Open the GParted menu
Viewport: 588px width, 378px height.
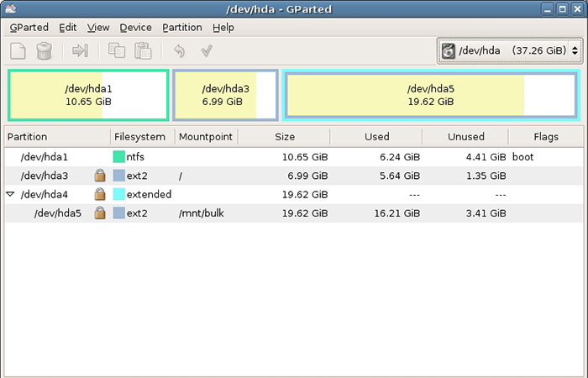click(29, 28)
